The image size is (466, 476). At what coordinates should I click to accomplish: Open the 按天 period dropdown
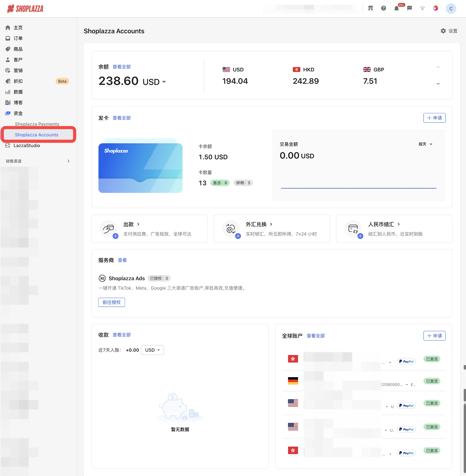(x=425, y=144)
